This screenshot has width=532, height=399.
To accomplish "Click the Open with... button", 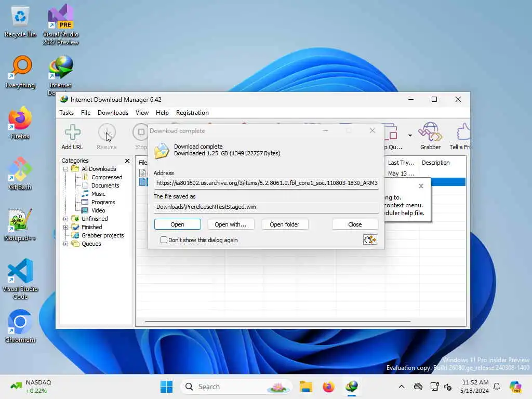I will pos(230,224).
